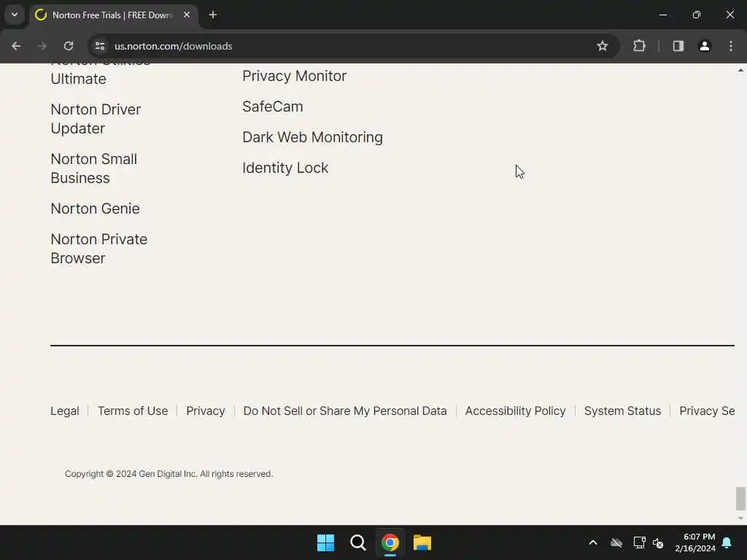Screen dimensions: 747x560
Task: Open the Identity Lock link
Action: tap(285, 168)
